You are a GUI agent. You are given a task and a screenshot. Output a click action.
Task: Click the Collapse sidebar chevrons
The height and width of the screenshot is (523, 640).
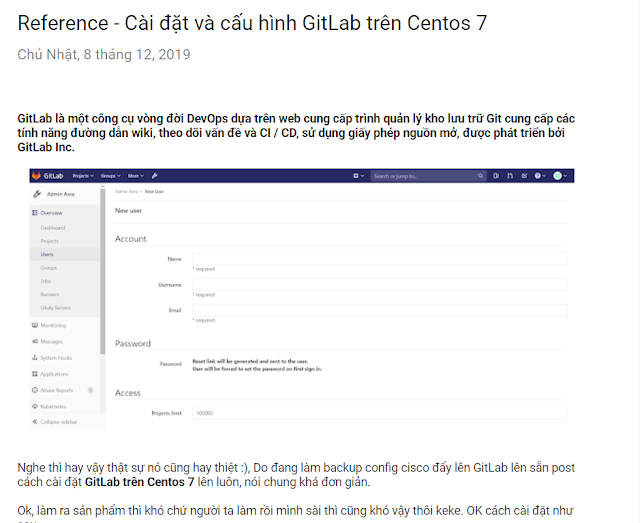click(x=35, y=422)
